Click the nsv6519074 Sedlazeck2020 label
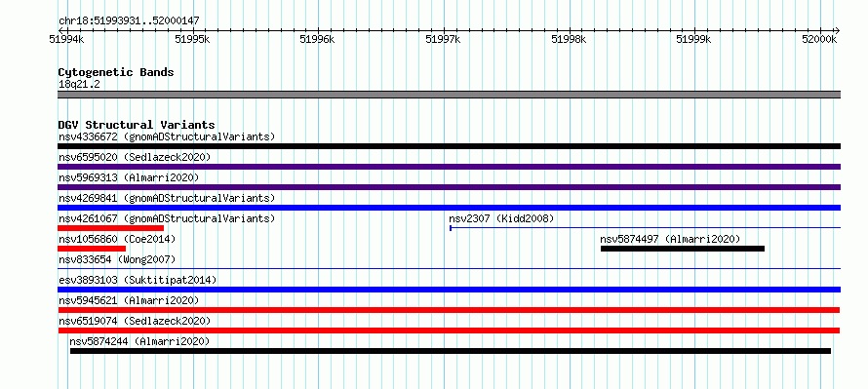Screen dimensions: 868x389 click(x=135, y=321)
